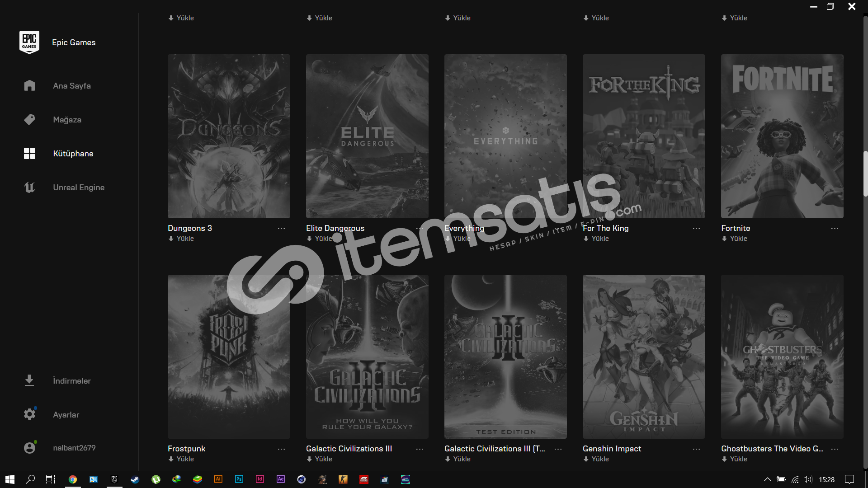The height and width of the screenshot is (488, 868).
Task: Open the Galactic Civilizations III Test Edition cover
Action: [505, 357]
